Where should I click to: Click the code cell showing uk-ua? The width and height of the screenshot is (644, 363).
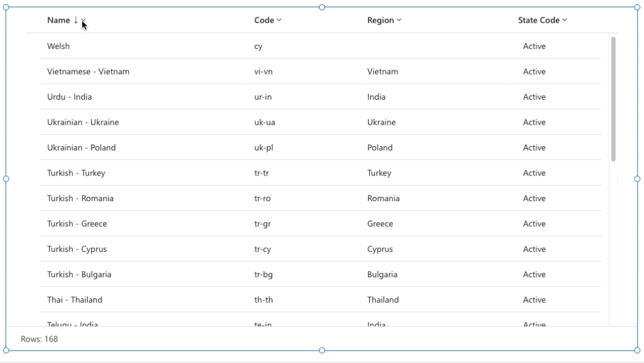(x=264, y=122)
